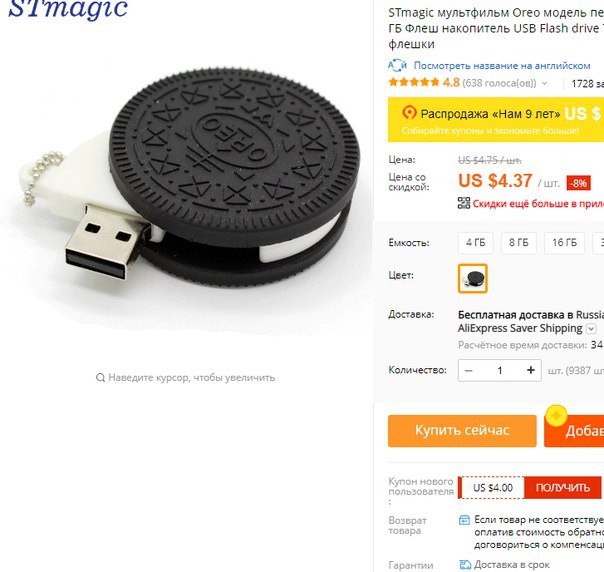Select the 8 ГБ capacity option
Image resolution: width=604 pixels, height=572 pixels.
pyautogui.click(x=518, y=243)
